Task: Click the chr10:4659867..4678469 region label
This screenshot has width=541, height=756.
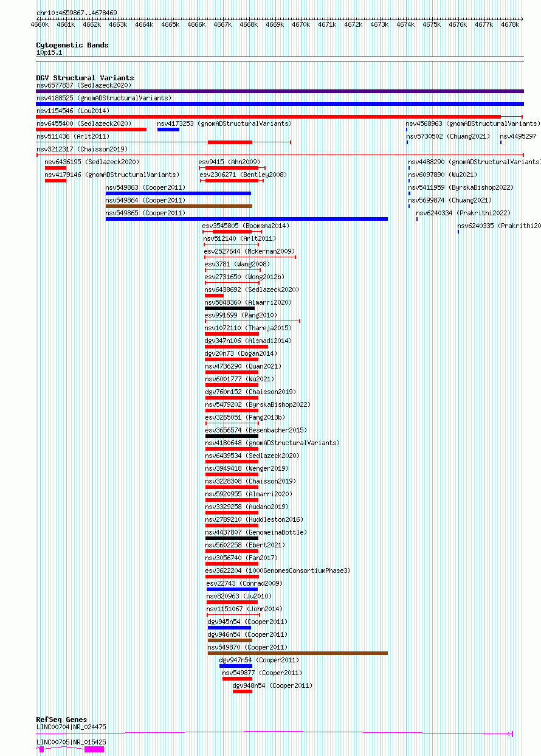Action: 77,13
